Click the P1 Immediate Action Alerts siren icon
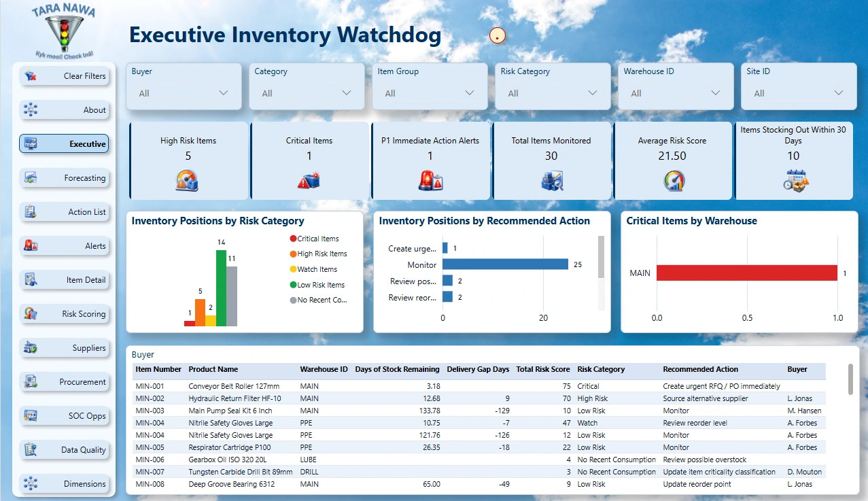The image size is (868, 501). click(x=430, y=180)
